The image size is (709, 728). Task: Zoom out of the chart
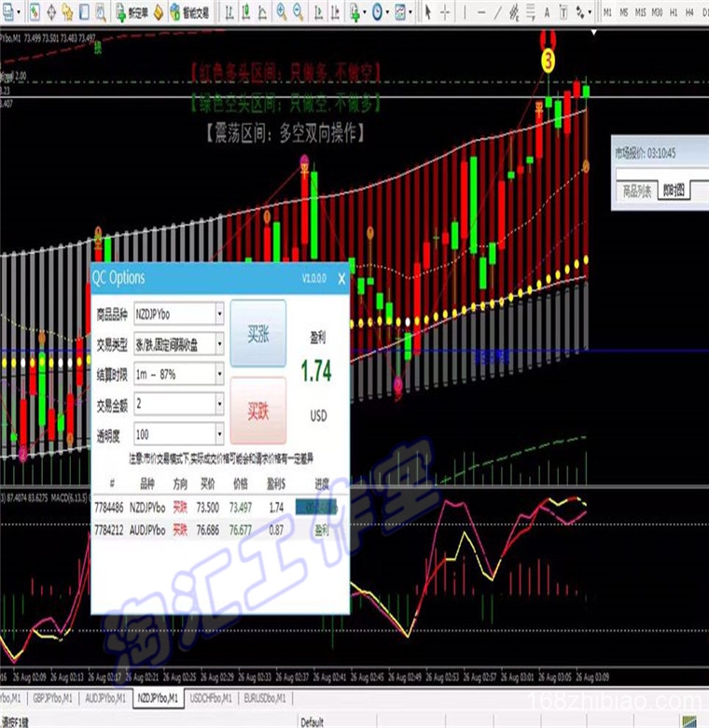point(298,12)
